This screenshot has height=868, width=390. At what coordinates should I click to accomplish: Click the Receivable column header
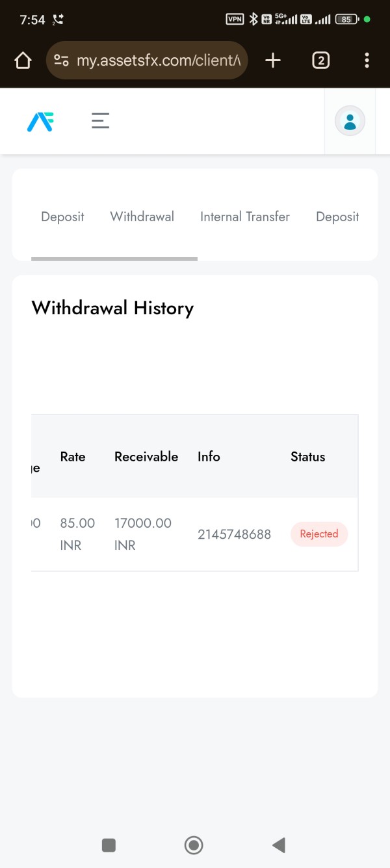146,457
